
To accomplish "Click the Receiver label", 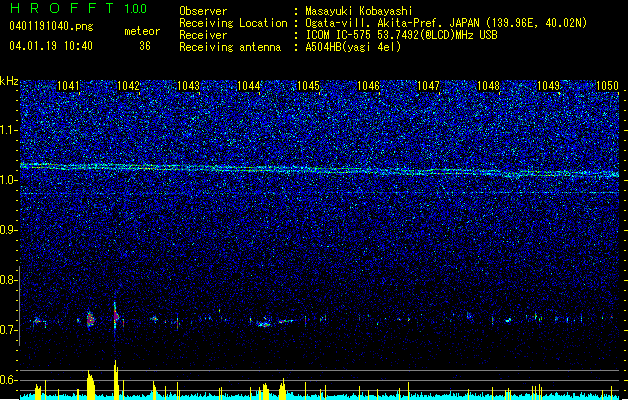I will click(203, 35).
